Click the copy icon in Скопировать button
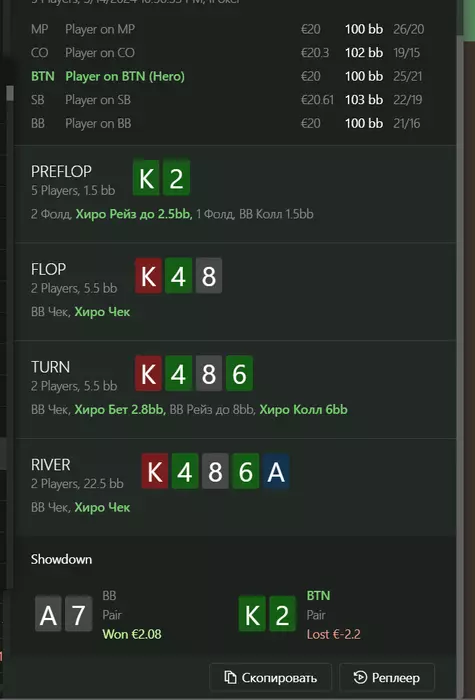 230,678
